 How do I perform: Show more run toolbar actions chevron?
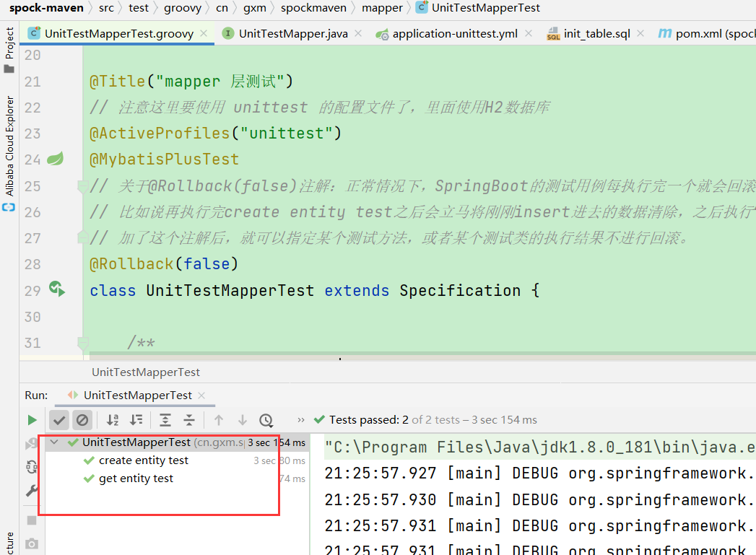[x=301, y=420]
